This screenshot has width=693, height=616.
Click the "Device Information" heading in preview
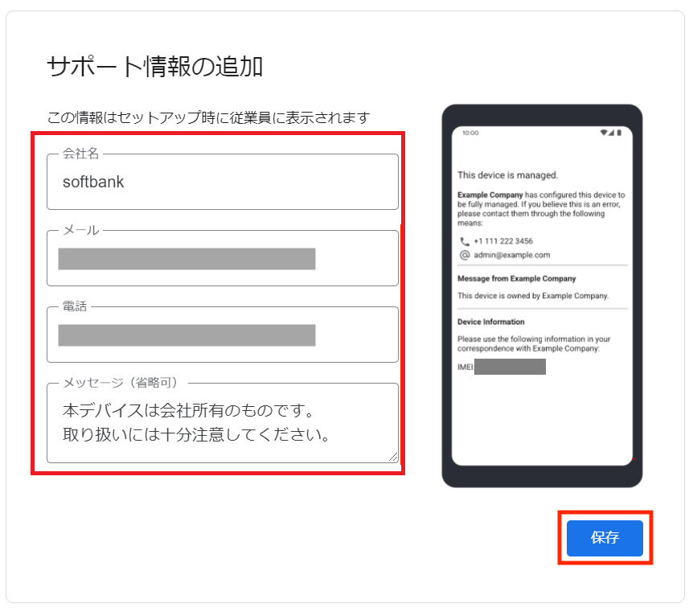coord(491,322)
